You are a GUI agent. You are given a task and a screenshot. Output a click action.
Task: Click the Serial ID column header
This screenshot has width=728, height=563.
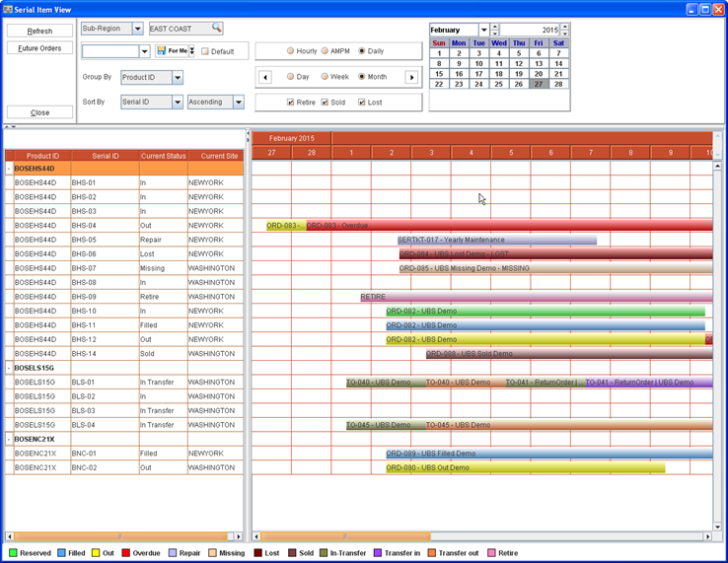pyautogui.click(x=106, y=156)
